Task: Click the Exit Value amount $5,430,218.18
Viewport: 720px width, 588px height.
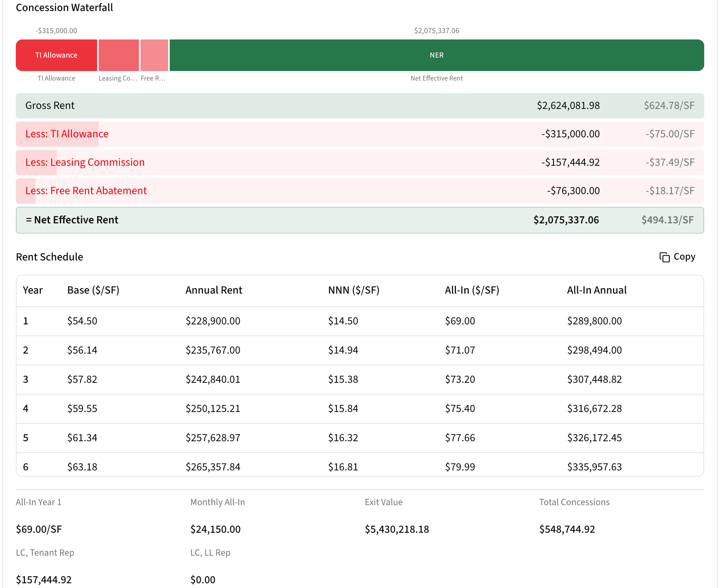Action: pyautogui.click(x=397, y=530)
